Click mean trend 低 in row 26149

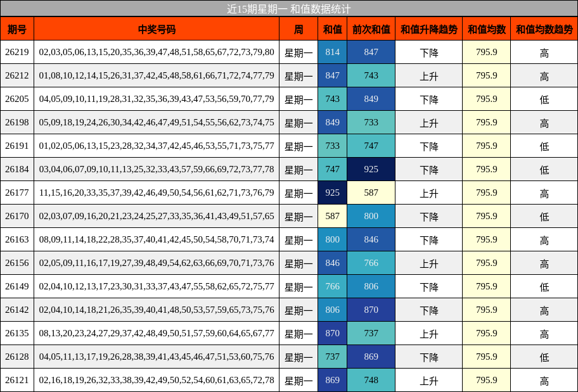tap(544, 287)
